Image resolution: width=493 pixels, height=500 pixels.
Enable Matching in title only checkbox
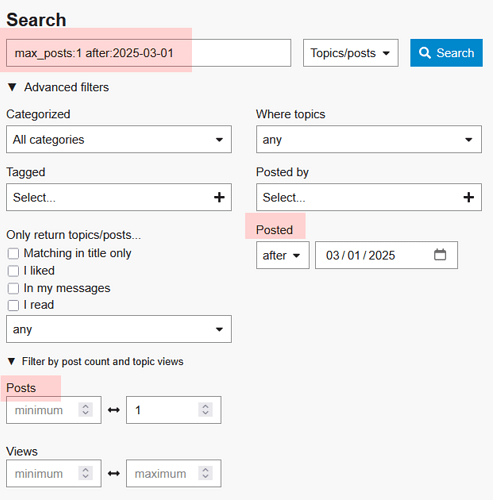click(x=13, y=253)
